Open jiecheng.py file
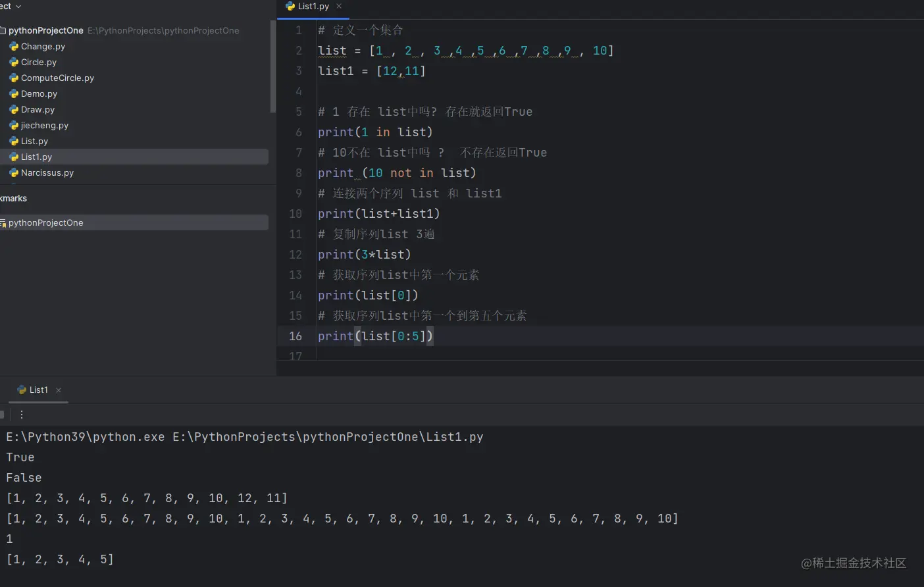The image size is (924, 587). pos(45,126)
